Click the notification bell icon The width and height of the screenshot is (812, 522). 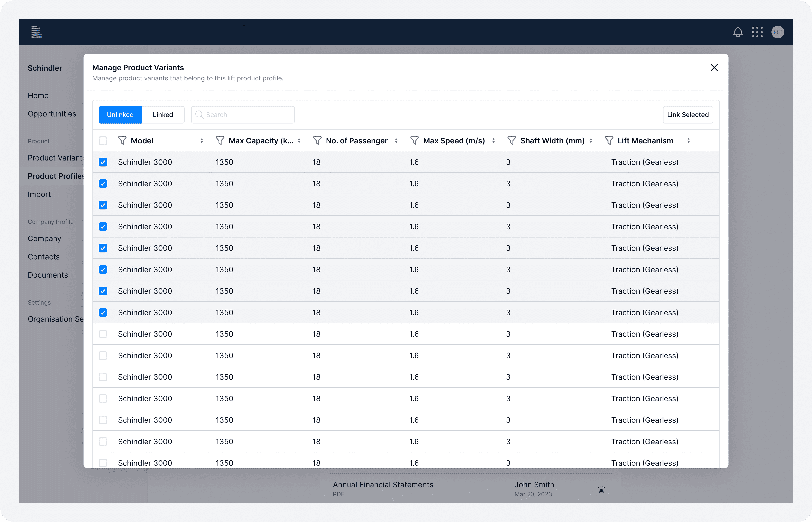tap(738, 32)
